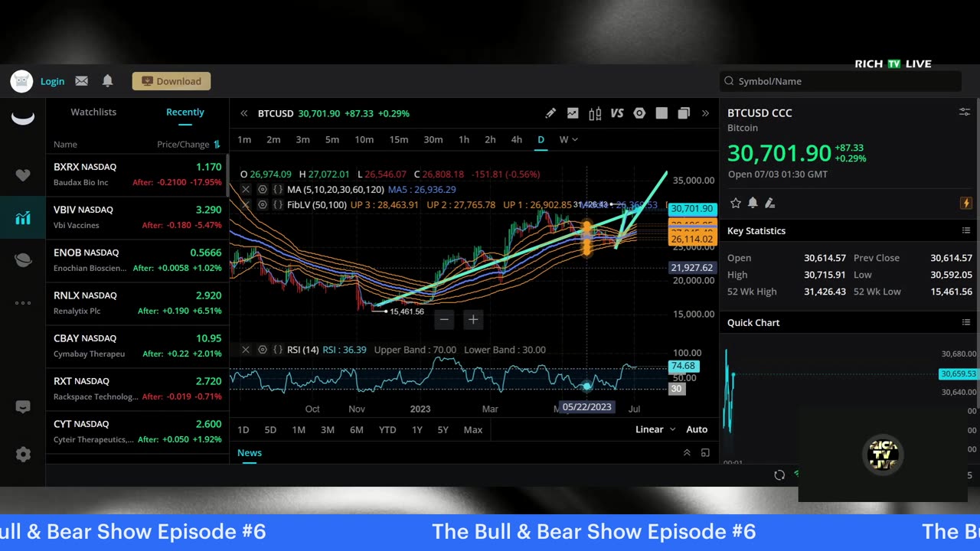Zoom out chart with the minus button
Screen dimensions: 980x551
pyautogui.click(x=445, y=319)
